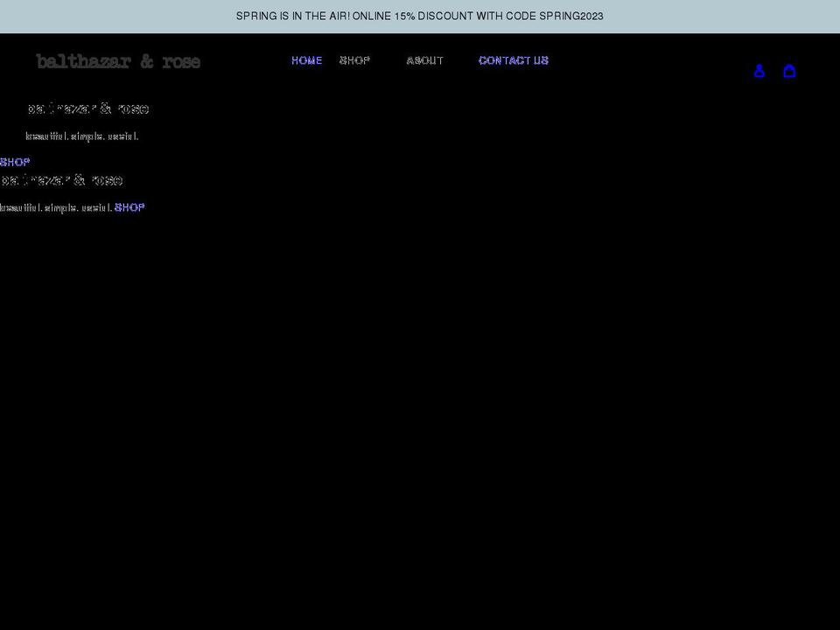This screenshot has width=840, height=630.
Task: Follow the SHOP link beside the second tagline
Action: coord(129,207)
